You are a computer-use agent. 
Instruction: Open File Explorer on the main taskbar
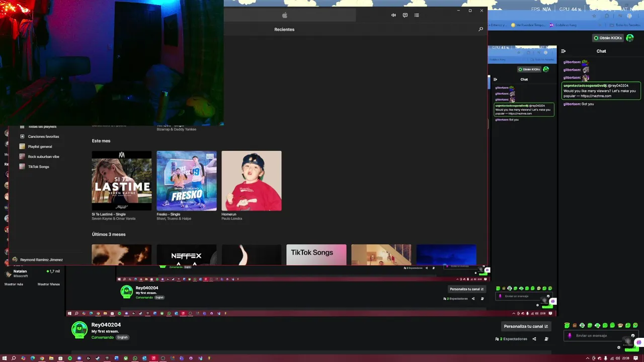point(51,358)
